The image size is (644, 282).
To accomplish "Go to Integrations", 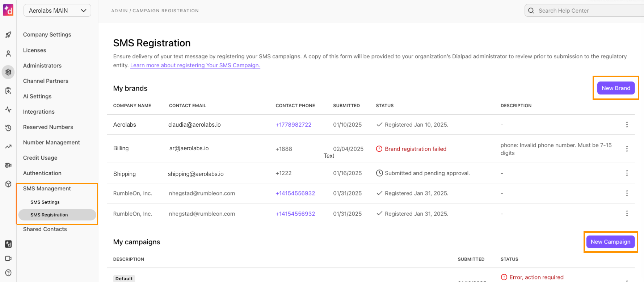I will click(39, 111).
